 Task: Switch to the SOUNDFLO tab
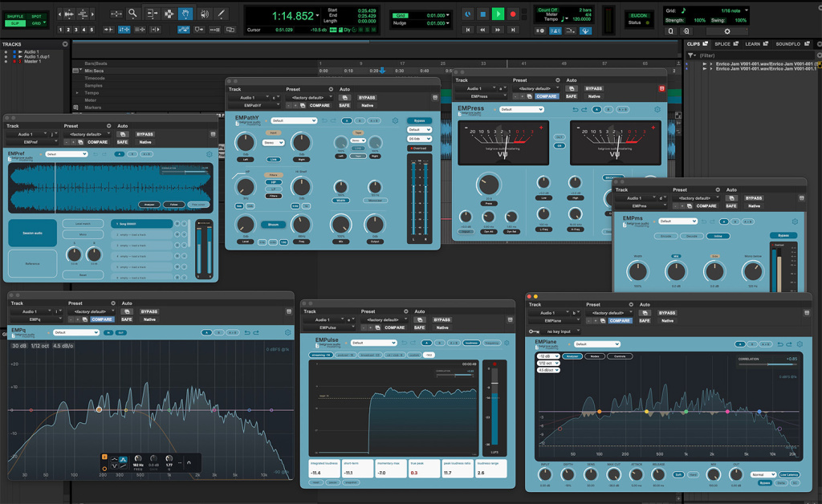tap(791, 44)
